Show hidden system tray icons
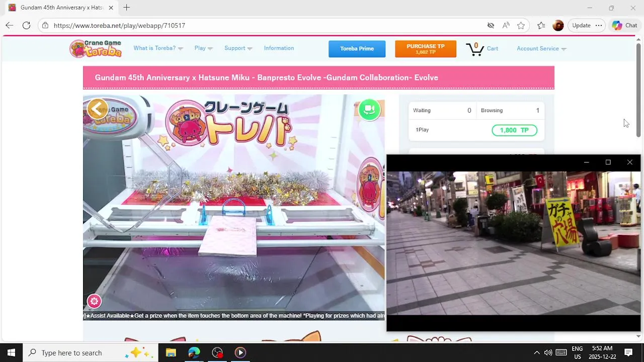This screenshot has height=362, width=644. pyautogui.click(x=536, y=352)
